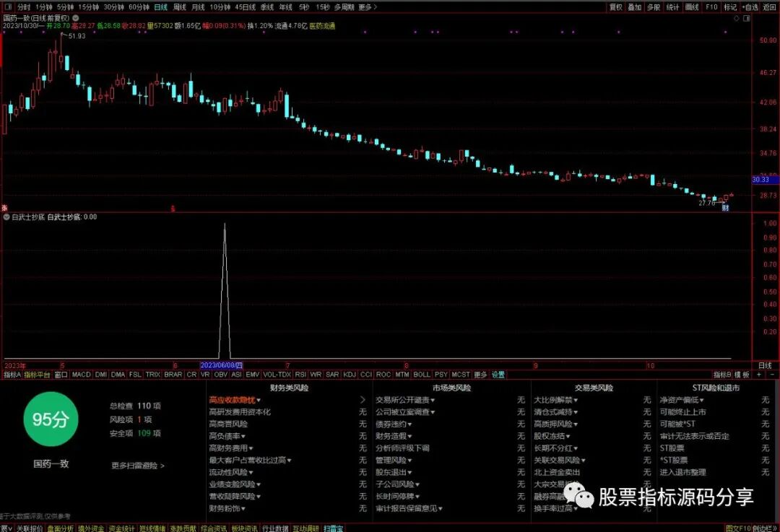Open the 行业数据 bottom tab
The height and width of the screenshot is (532, 780).
pyautogui.click(x=275, y=528)
